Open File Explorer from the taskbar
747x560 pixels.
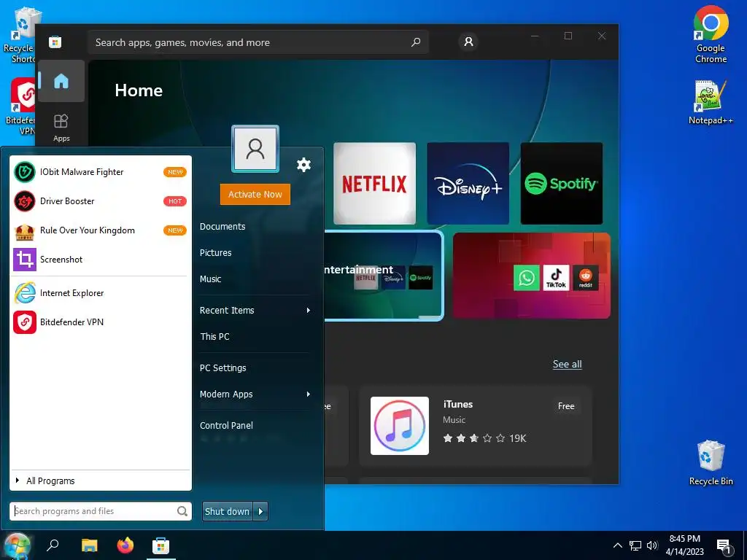[89, 545]
